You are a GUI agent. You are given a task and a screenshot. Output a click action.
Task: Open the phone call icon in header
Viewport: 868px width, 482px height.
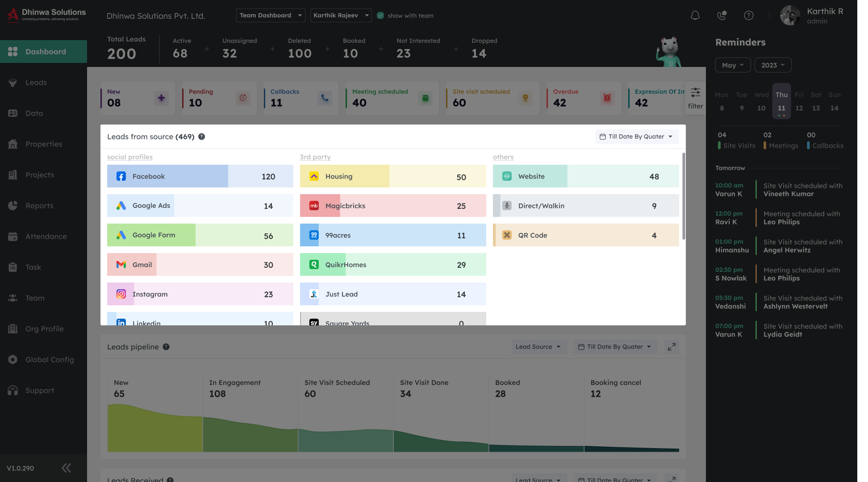722,16
